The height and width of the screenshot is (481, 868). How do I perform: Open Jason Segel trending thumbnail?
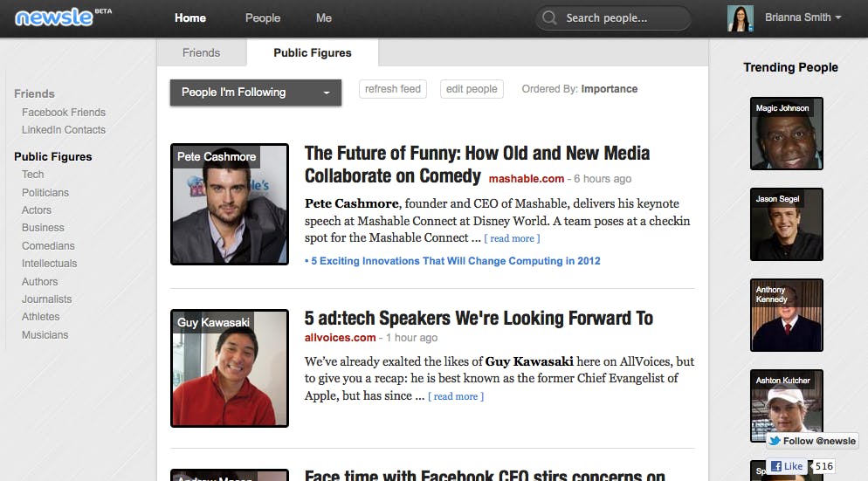coord(787,224)
